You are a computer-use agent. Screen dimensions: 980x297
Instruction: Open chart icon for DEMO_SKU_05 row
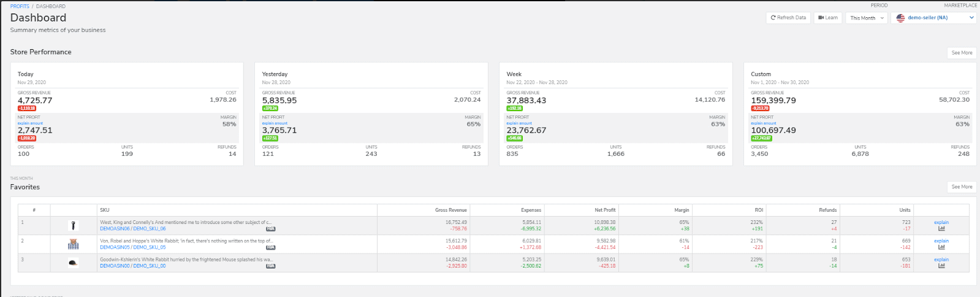coord(941,247)
